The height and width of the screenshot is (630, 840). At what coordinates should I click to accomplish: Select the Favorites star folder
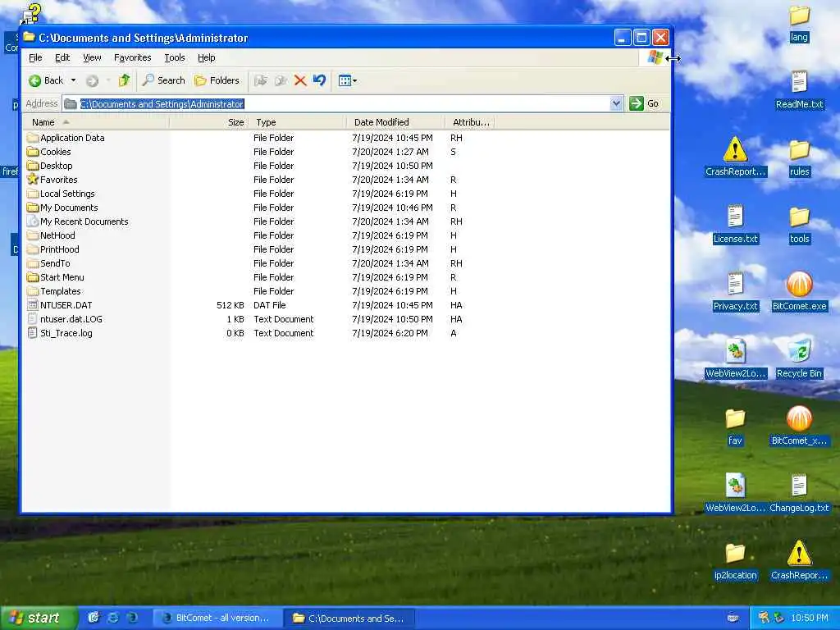[x=52, y=180]
